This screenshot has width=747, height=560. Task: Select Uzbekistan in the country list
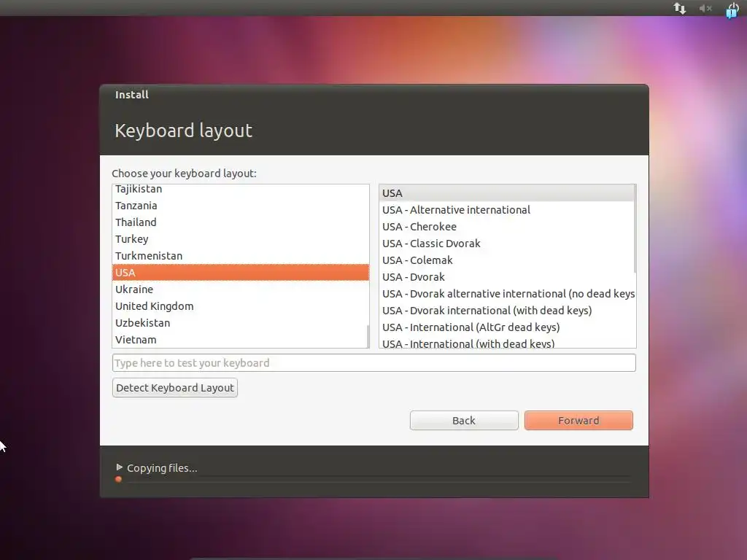point(241,323)
